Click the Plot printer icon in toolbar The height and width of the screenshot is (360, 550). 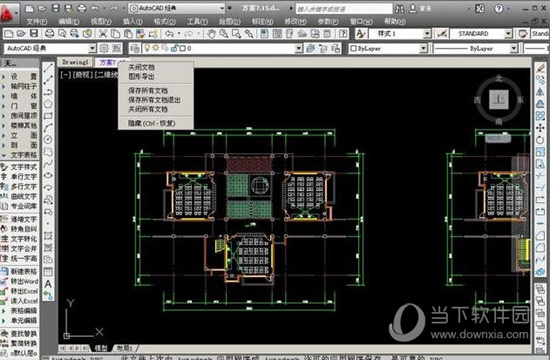(49, 34)
